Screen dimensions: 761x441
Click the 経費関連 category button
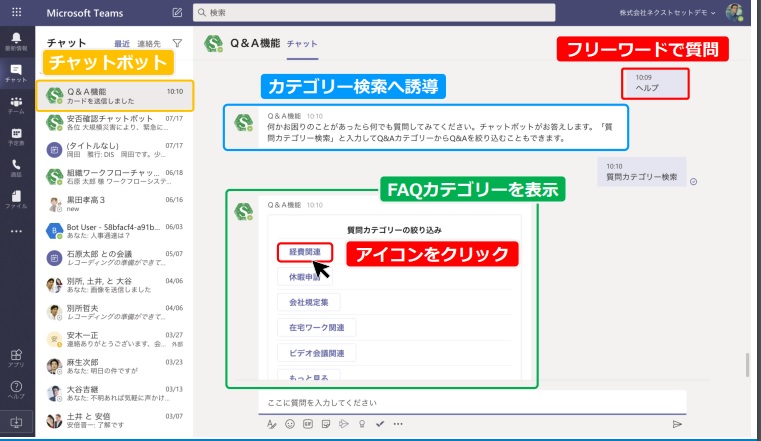(305, 252)
